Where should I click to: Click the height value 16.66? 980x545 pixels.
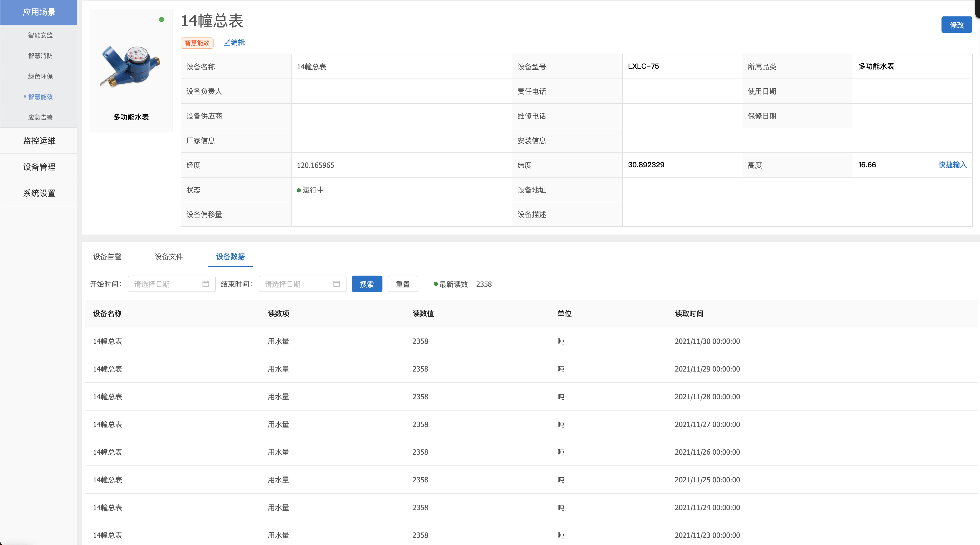[867, 165]
